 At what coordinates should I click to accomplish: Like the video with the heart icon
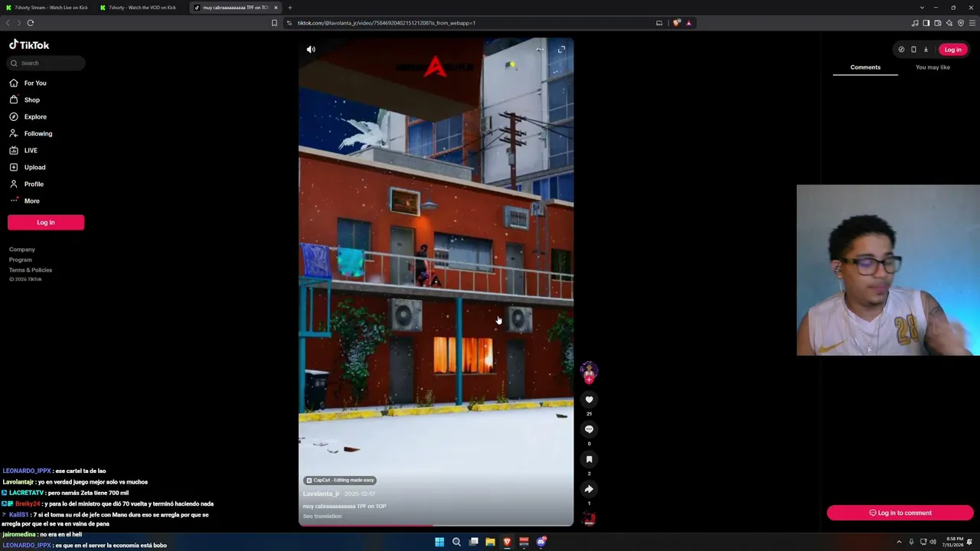pos(589,399)
